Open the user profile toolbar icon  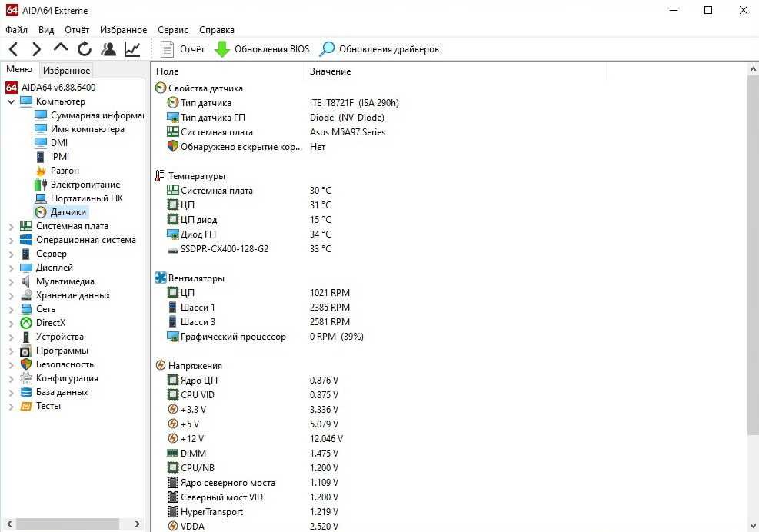108,49
